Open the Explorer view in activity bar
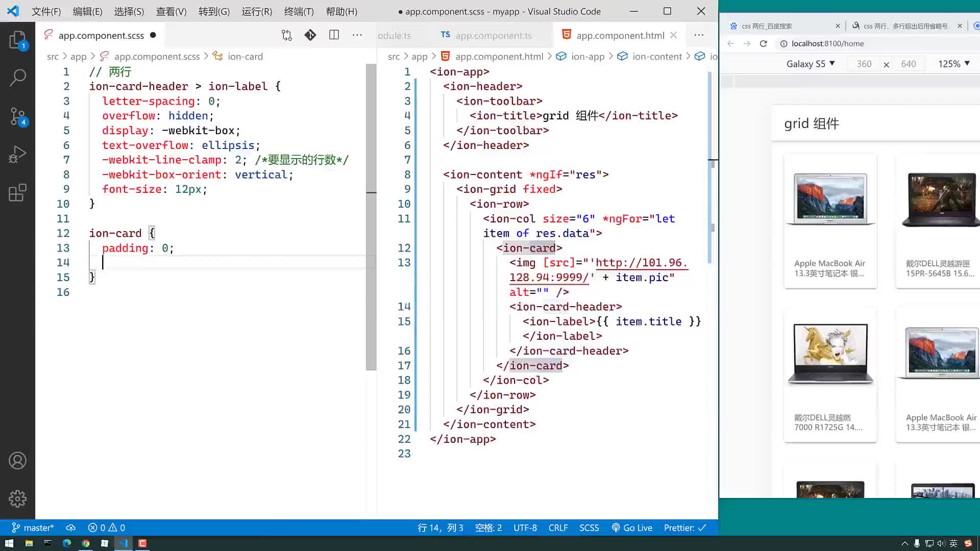This screenshot has height=551, width=980. (x=17, y=40)
